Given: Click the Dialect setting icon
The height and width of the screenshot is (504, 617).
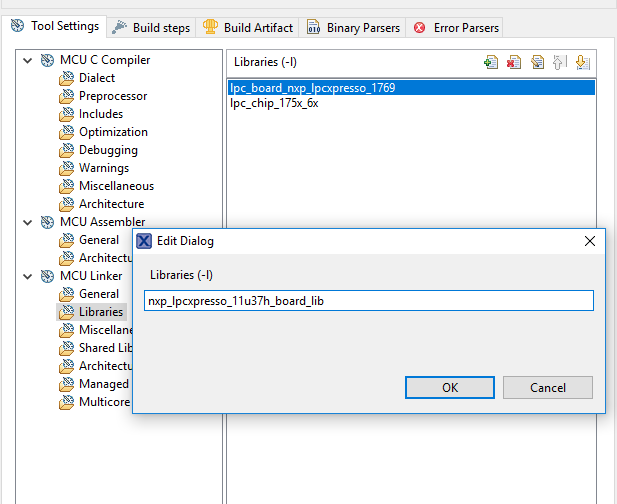Looking at the screenshot, I should pyautogui.click(x=67, y=78).
